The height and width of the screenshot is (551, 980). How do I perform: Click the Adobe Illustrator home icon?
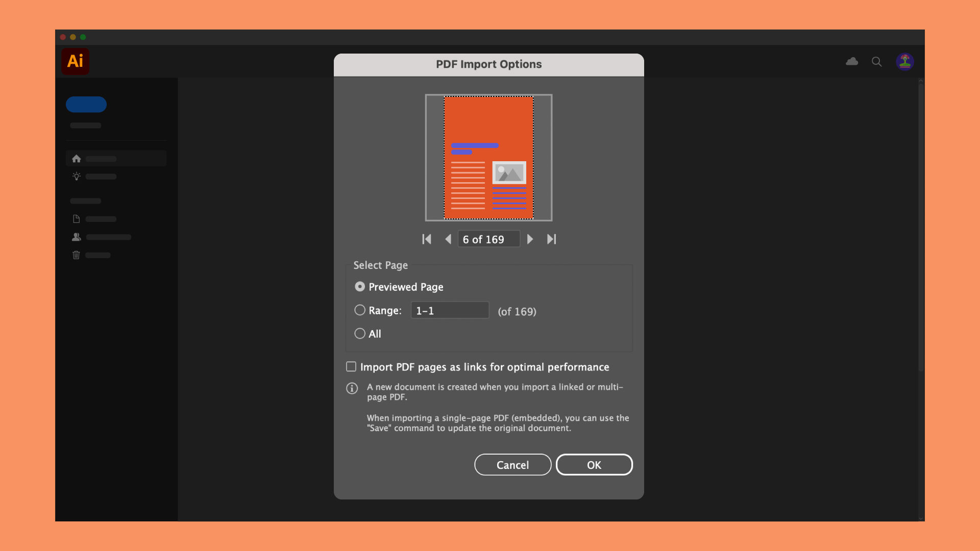tap(77, 158)
